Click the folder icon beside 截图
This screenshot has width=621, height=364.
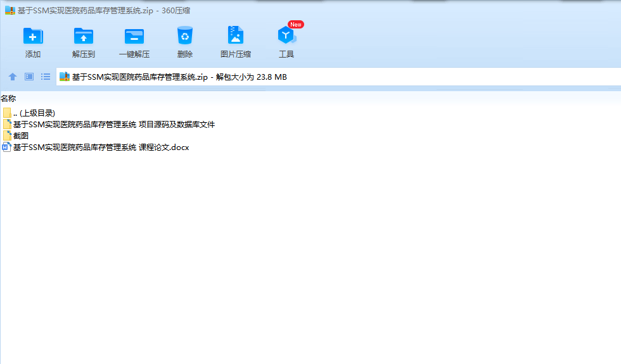tap(7, 135)
